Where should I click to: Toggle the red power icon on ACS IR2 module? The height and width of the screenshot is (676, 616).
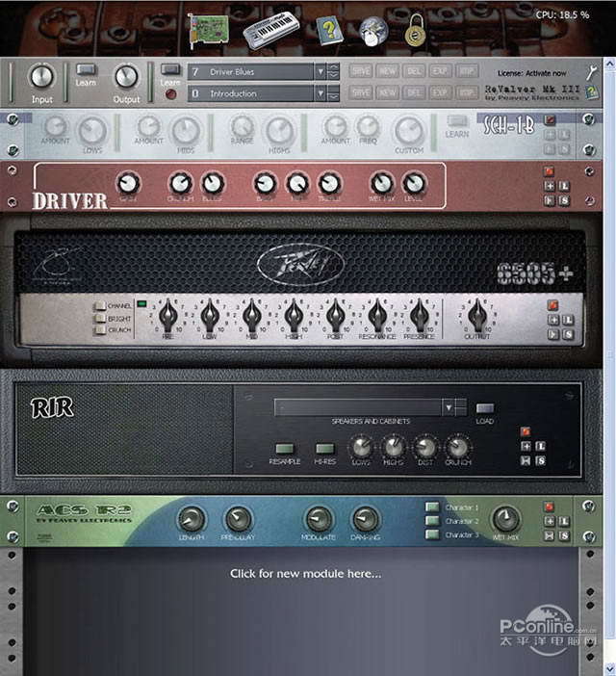click(x=550, y=507)
